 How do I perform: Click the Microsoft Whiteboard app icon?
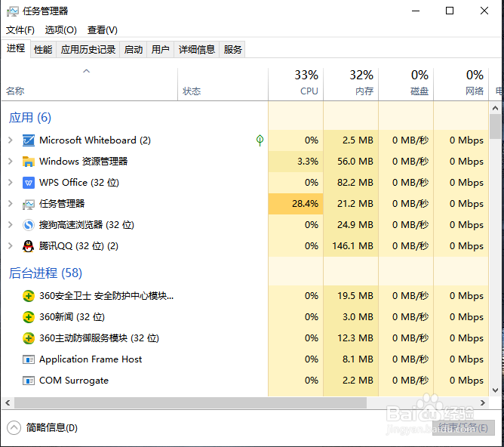(28, 140)
